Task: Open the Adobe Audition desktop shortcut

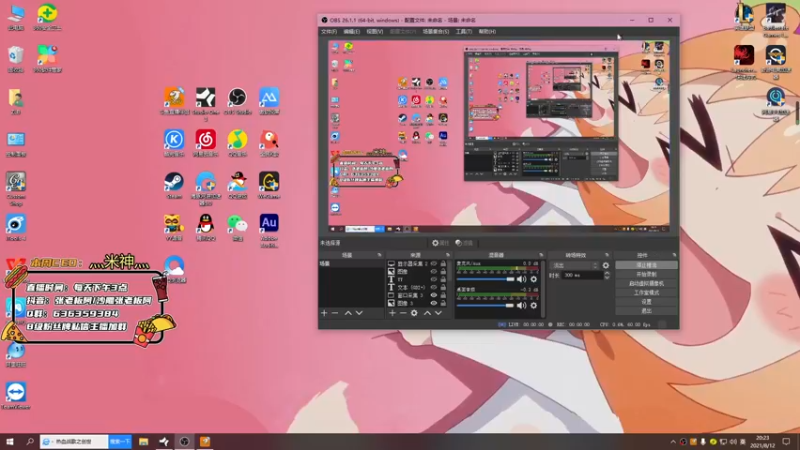Action: pos(269,230)
